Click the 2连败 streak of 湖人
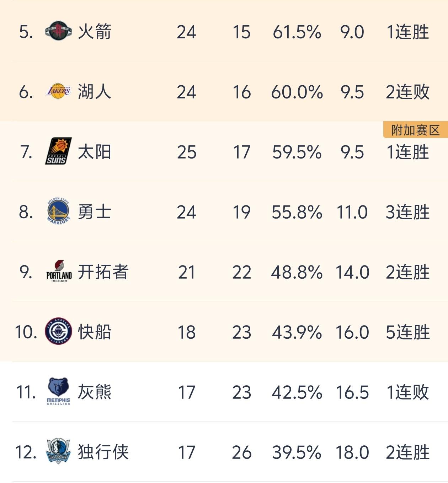Viewport: 448px width, 483px height. coord(408,92)
